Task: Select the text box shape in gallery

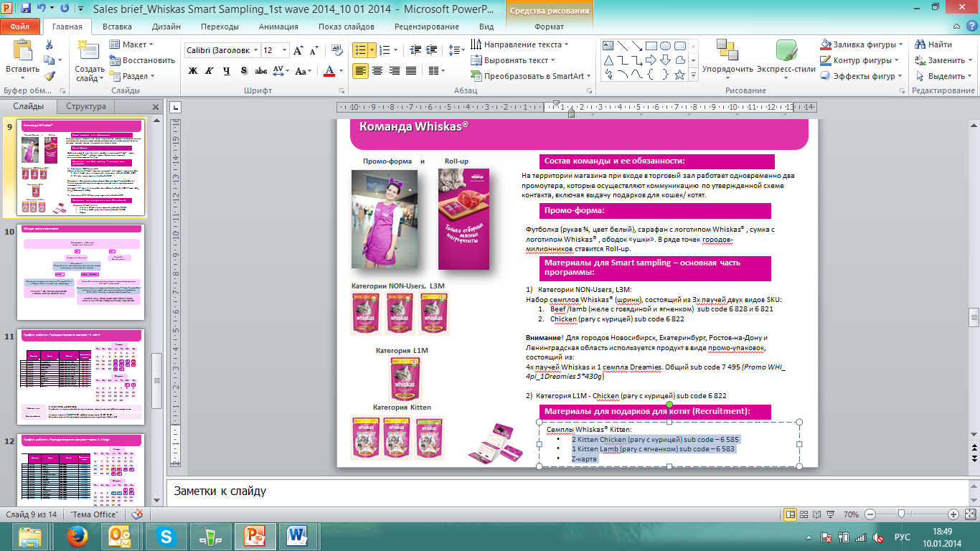Action: point(608,46)
